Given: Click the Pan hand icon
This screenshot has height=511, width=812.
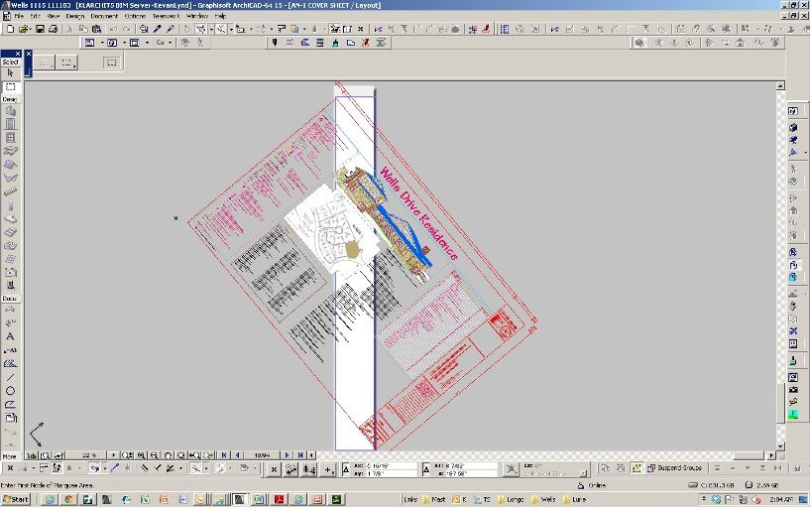Looking at the screenshot, I should point(168,455).
